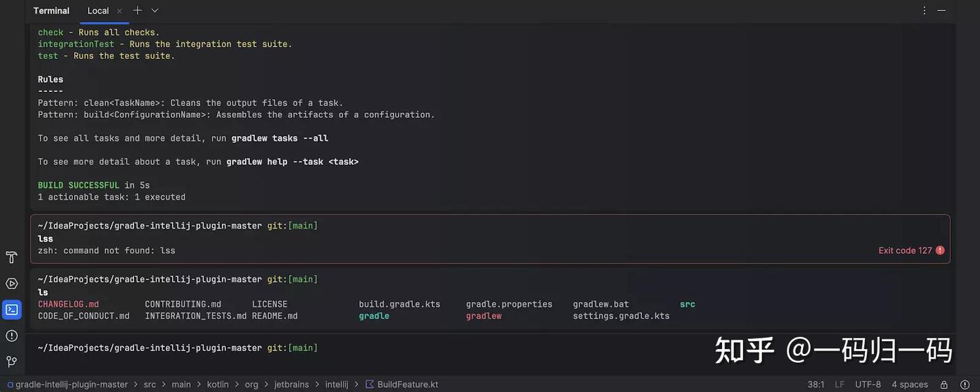Open the terminal kebab options menu
Screen dimensions: 980x392
click(923, 9)
